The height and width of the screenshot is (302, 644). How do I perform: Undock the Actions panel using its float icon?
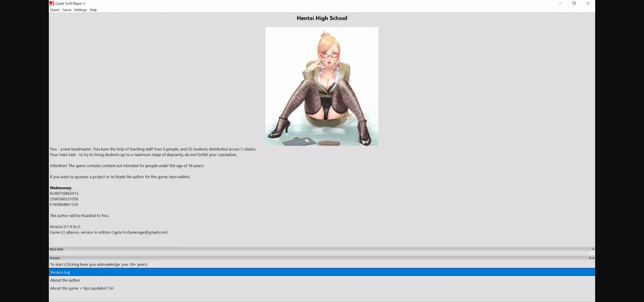pos(590,258)
